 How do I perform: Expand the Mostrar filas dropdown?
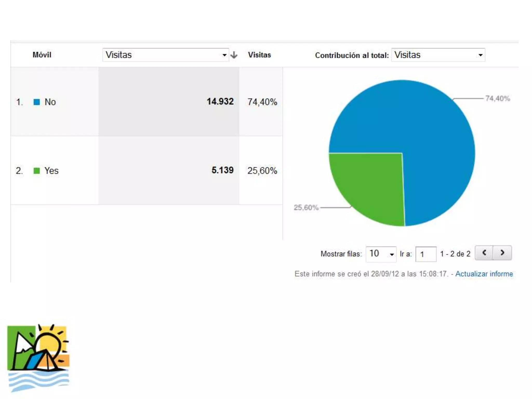(381, 254)
